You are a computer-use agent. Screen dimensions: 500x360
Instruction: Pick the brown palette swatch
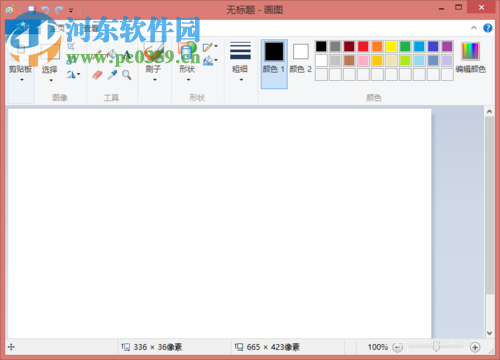349,60
